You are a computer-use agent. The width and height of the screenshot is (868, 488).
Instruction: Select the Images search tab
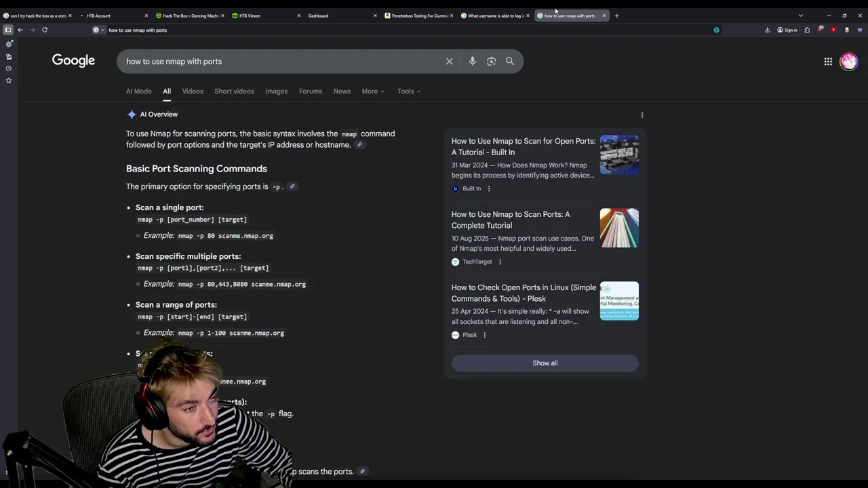coord(276,91)
